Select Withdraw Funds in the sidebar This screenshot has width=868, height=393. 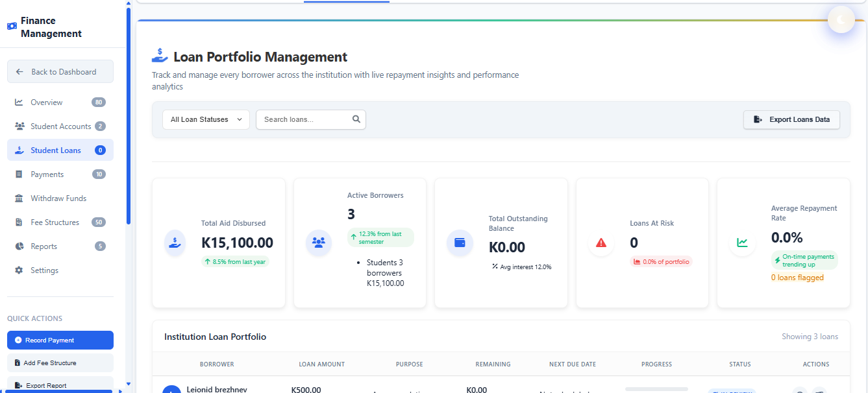(58, 198)
